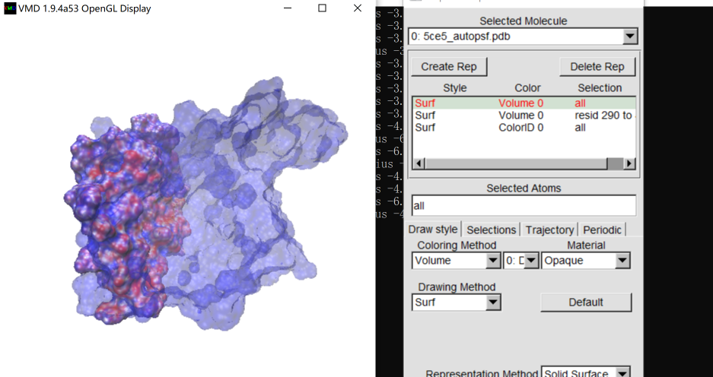Maximize the VMD OpenGL Display window

tap(322, 8)
